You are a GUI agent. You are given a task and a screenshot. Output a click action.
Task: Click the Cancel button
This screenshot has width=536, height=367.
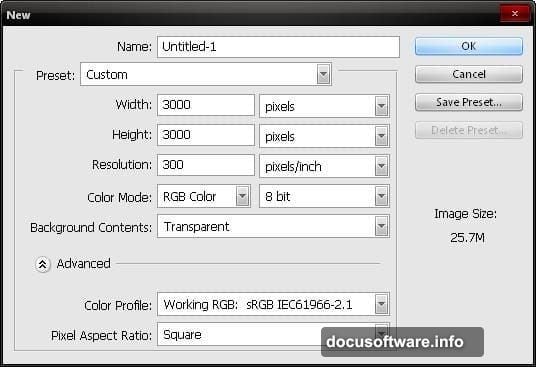point(469,74)
